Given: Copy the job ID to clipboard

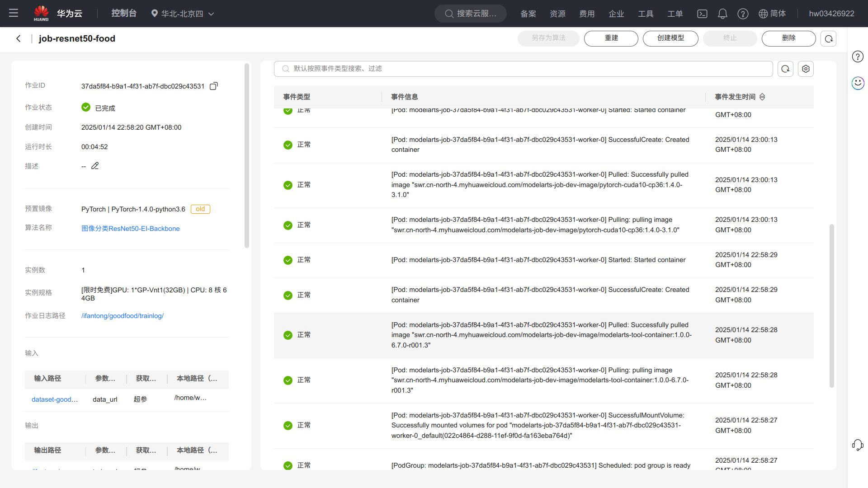Looking at the screenshot, I should point(214,86).
